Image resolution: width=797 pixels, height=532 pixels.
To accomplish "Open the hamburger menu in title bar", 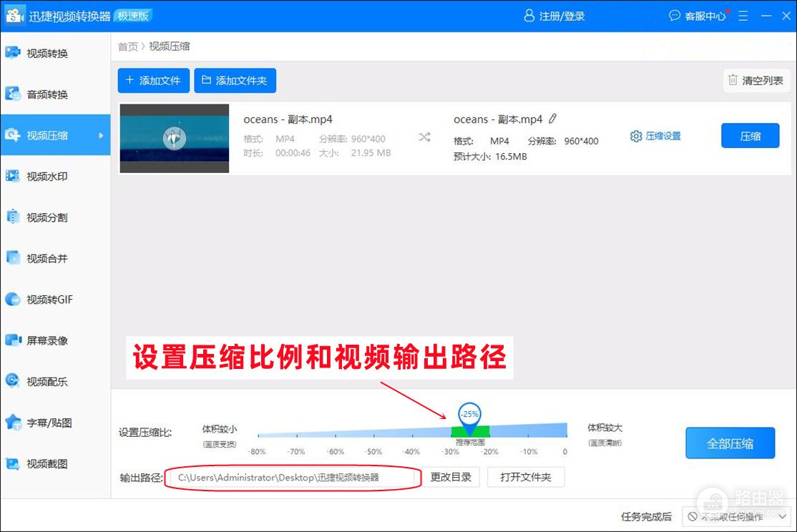I will tap(743, 15).
